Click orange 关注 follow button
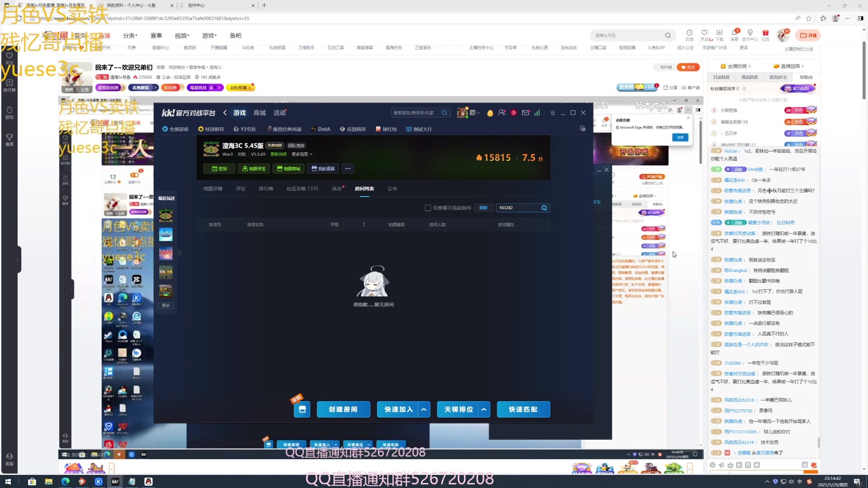868x488 pixels. coord(688,67)
